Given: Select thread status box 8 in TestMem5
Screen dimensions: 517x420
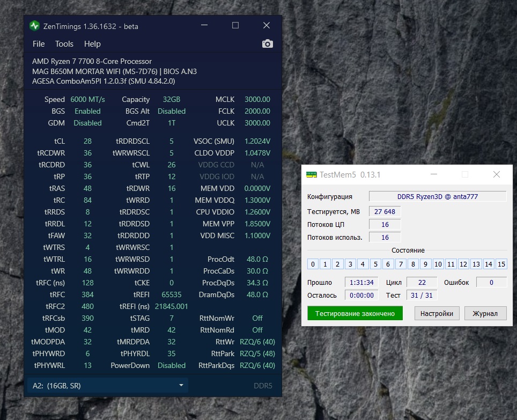Looking at the screenshot, I should pyautogui.click(x=413, y=264).
